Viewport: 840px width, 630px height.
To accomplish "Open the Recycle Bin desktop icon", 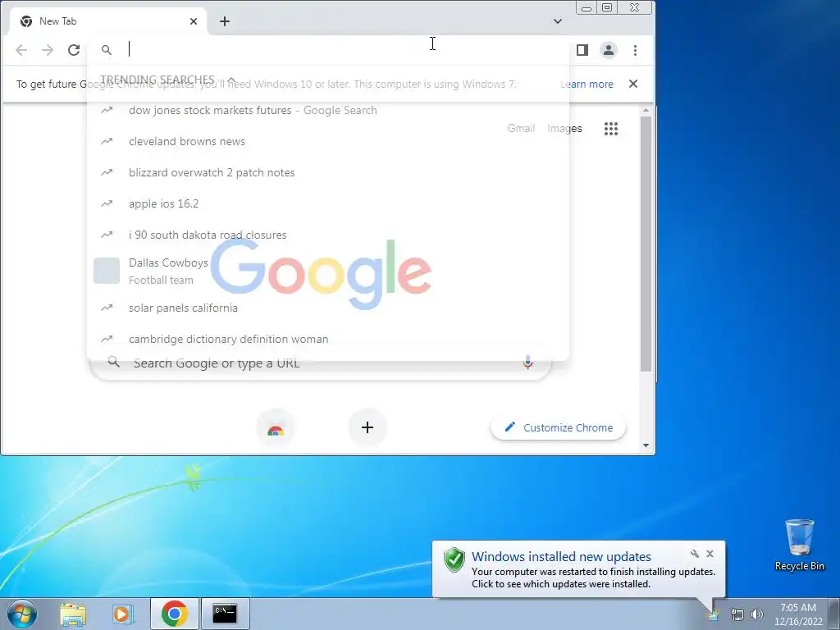I will pos(799,545).
